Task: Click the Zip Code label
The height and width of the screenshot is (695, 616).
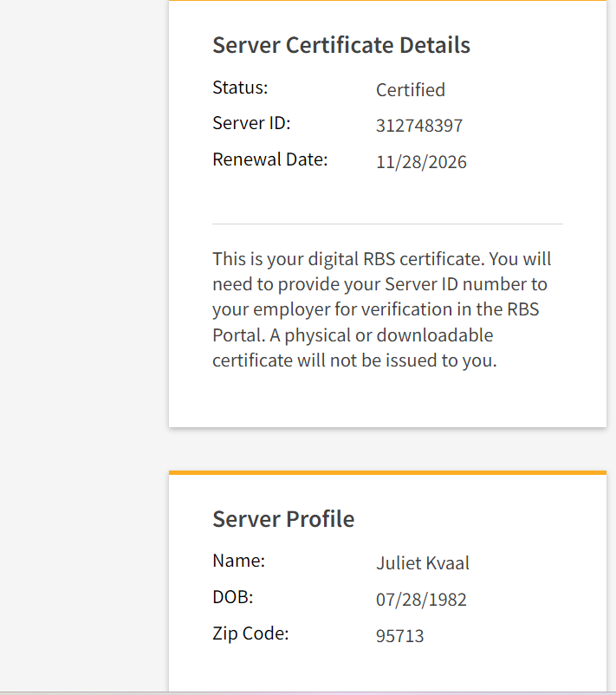Action: coord(250,633)
